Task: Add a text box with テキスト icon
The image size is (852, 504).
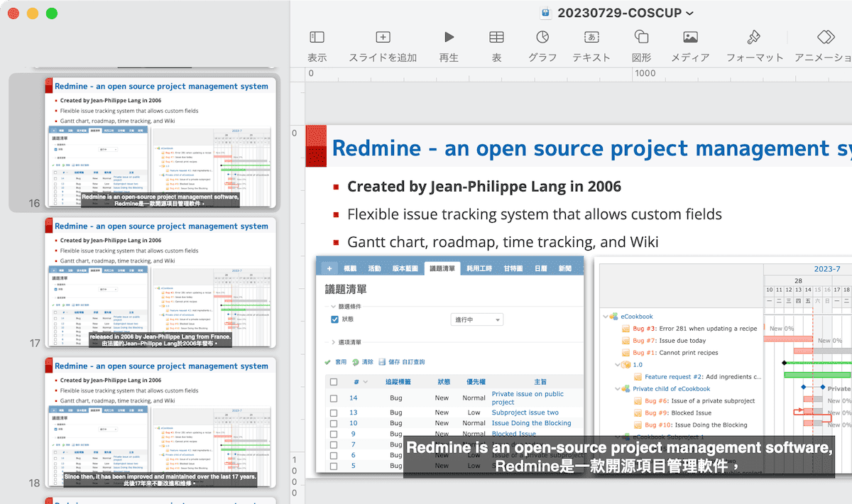Action: pyautogui.click(x=591, y=38)
